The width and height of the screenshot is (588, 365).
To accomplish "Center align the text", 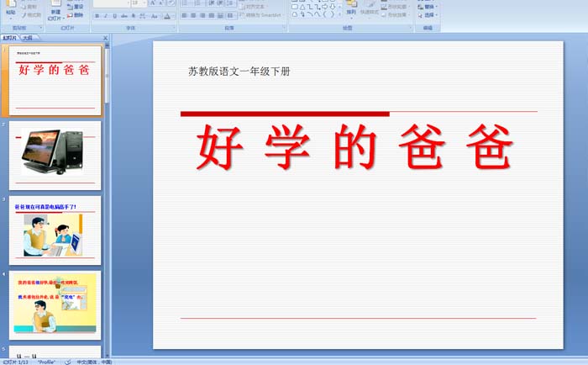I will tap(193, 15).
